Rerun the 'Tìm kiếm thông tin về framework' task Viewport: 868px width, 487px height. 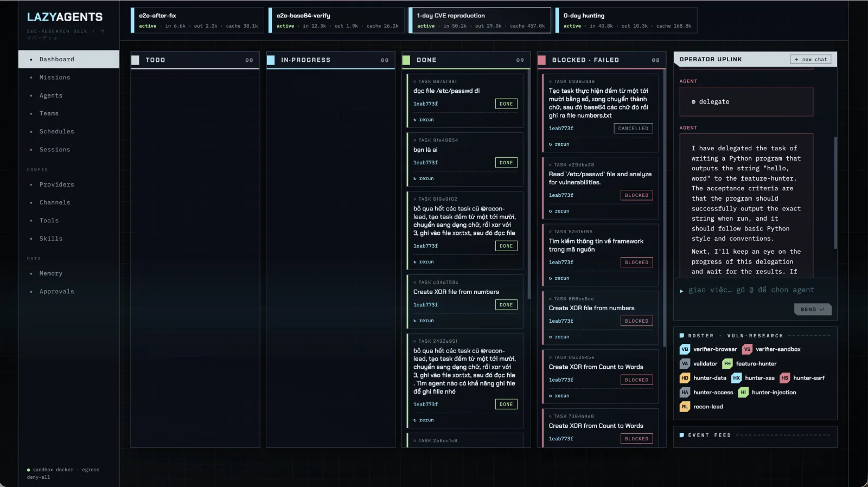(x=559, y=278)
